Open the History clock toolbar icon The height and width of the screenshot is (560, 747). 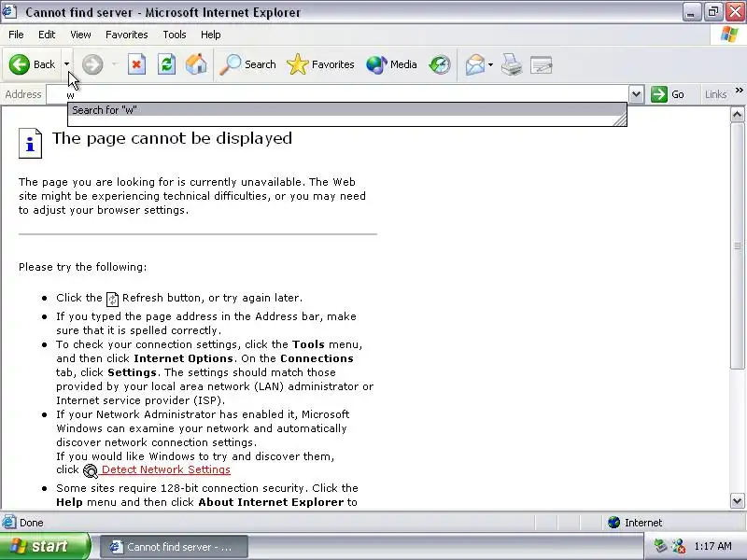pyautogui.click(x=439, y=64)
